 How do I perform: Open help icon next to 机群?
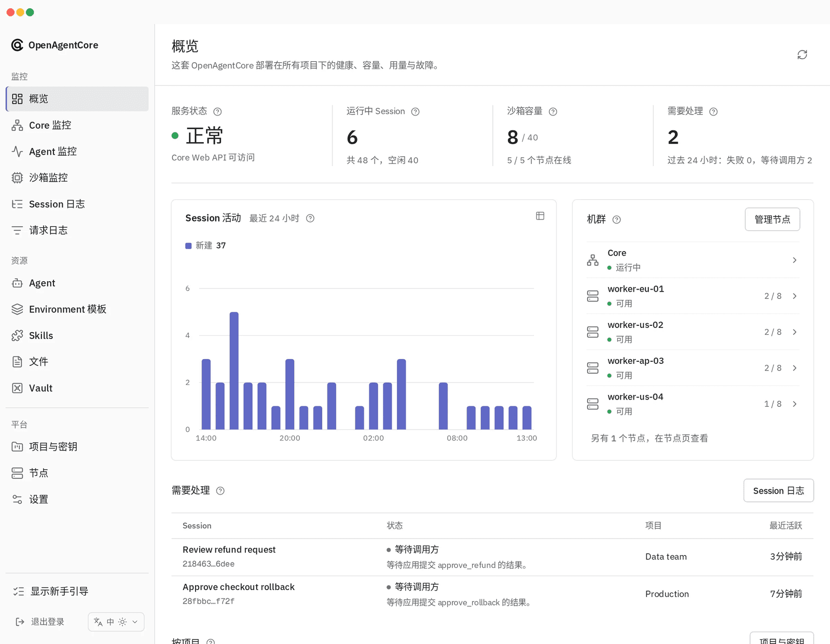pyautogui.click(x=617, y=220)
